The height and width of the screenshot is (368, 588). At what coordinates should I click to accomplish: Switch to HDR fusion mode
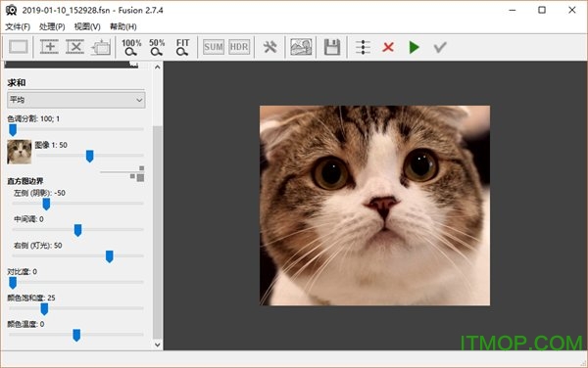[239, 47]
